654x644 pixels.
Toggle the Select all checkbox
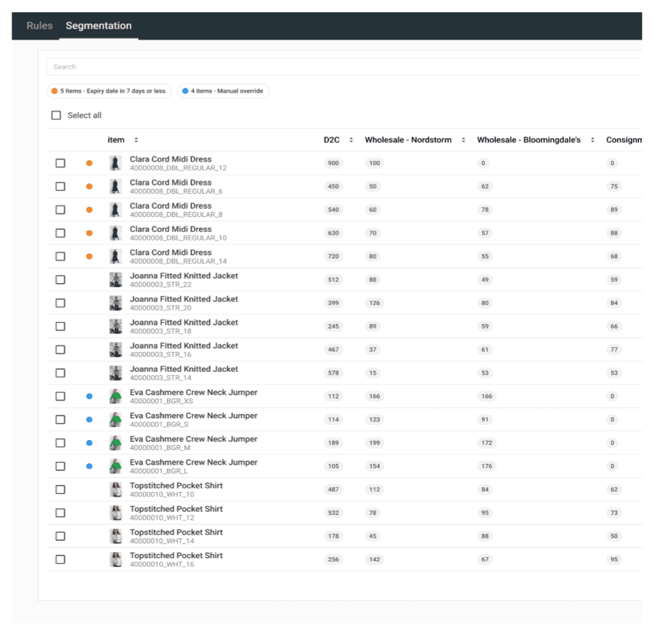(56, 115)
